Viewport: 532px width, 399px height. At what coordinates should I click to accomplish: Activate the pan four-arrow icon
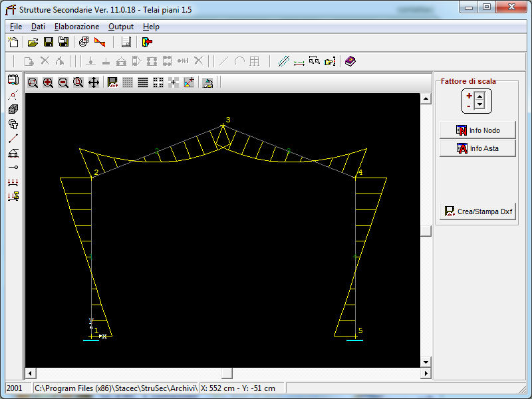[94, 82]
